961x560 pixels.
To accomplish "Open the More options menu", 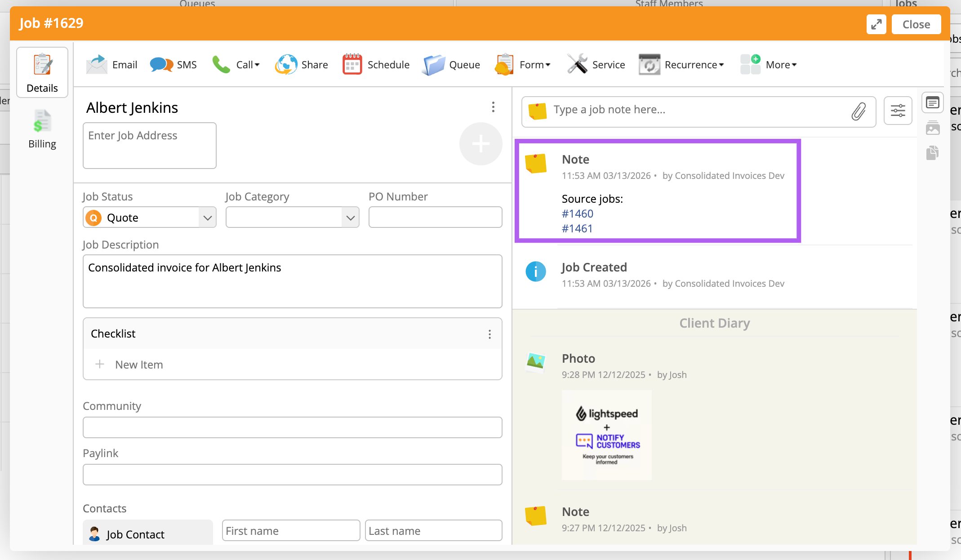I will (x=781, y=65).
